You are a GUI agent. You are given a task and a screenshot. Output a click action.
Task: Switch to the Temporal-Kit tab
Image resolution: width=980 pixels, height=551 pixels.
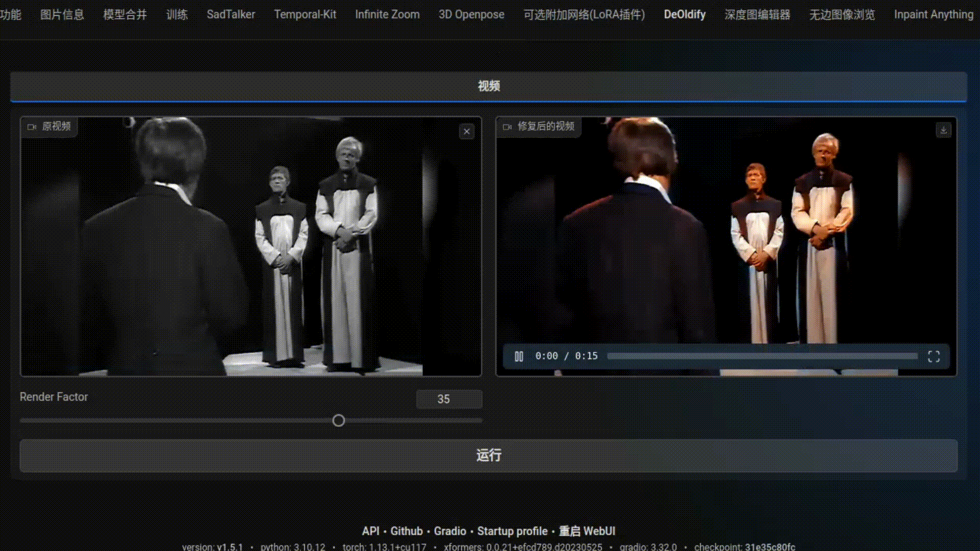coord(305,15)
